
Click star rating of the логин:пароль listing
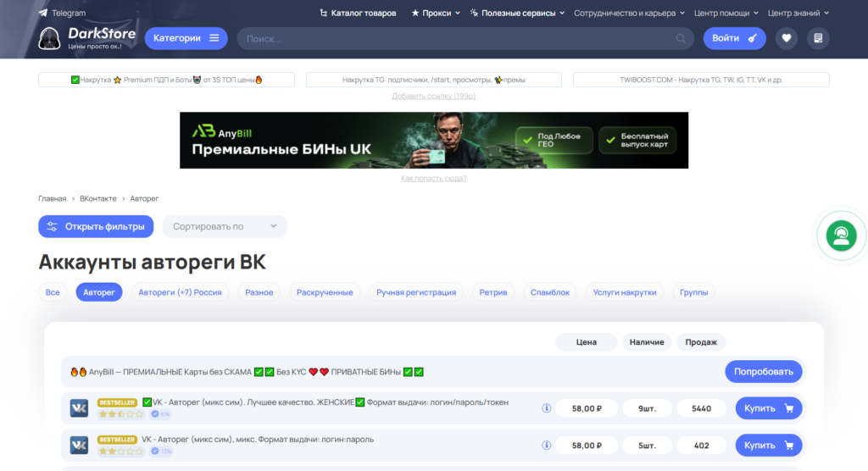[120, 451]
